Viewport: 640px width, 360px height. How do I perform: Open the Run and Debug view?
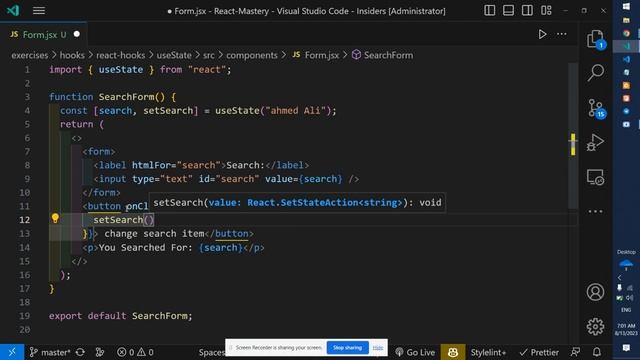pyautogui.click(x=596, y=143)
